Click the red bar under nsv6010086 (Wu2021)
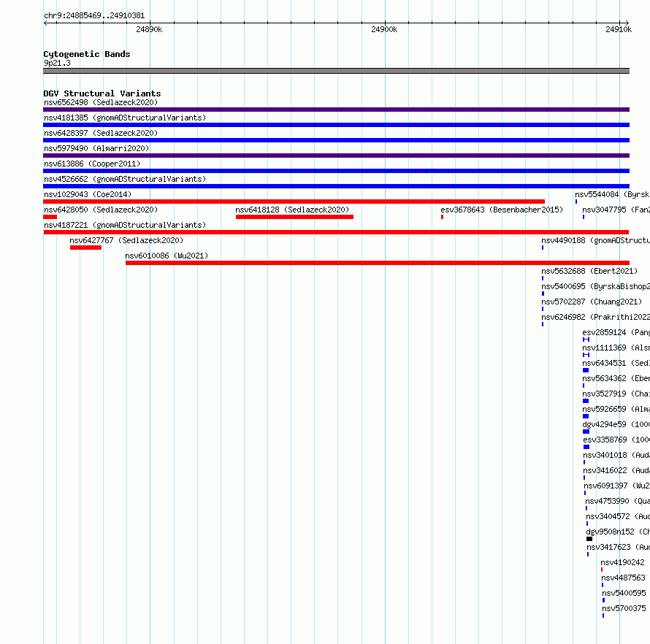The image size is (650, 644). click(378, 263)
